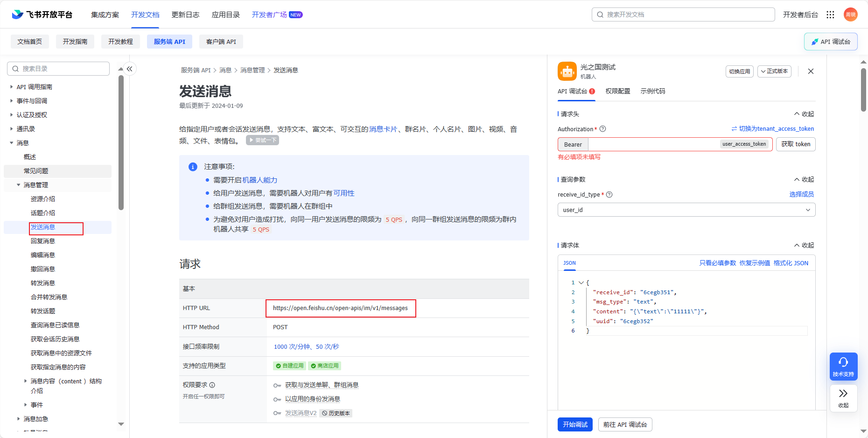
Task: Open the 正式版本 version dropdown
Action: pyautogui.click(x=774, y=71)
